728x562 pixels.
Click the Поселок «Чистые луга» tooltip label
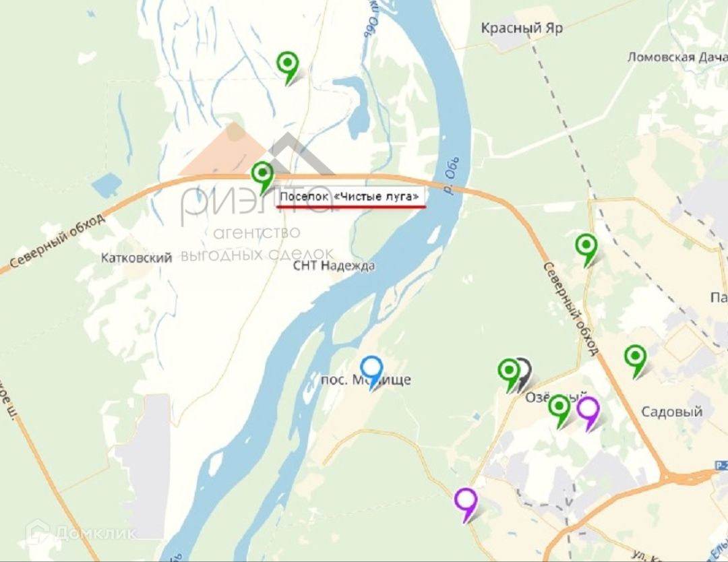tap(350, 196)
